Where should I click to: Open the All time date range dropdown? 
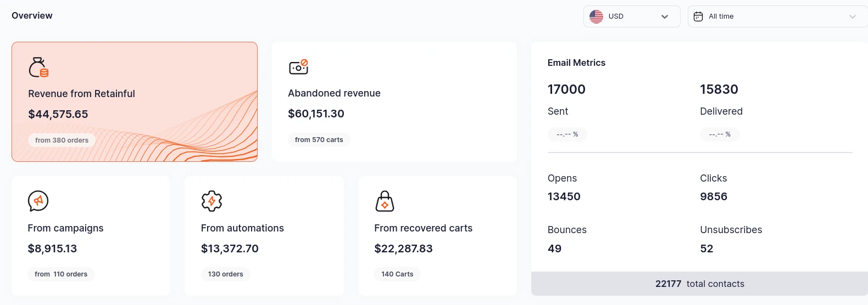coord(778,16)
